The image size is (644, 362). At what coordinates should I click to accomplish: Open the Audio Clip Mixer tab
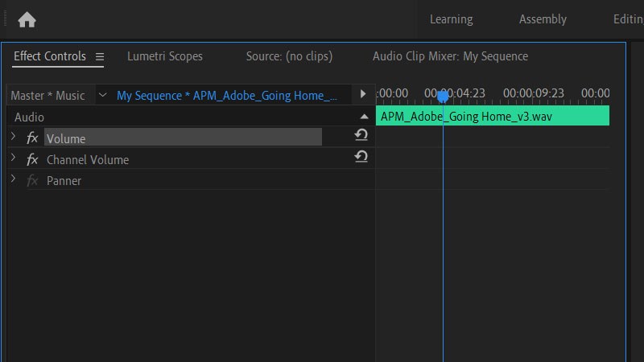[x=450, y=56]
